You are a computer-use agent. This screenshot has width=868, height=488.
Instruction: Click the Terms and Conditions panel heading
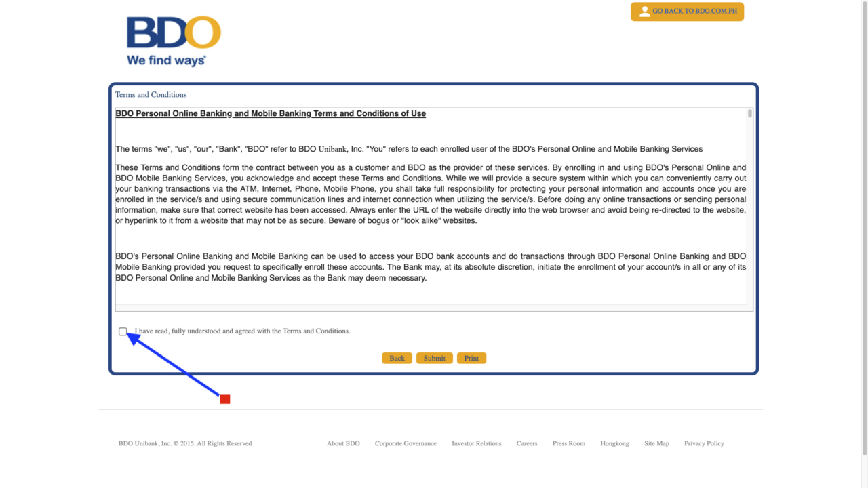151,94
